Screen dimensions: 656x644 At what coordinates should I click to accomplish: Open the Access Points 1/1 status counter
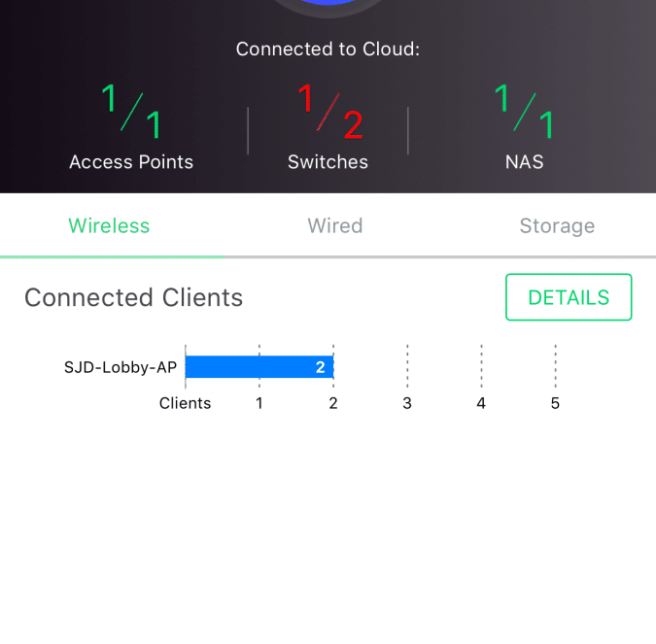point(131,112)
